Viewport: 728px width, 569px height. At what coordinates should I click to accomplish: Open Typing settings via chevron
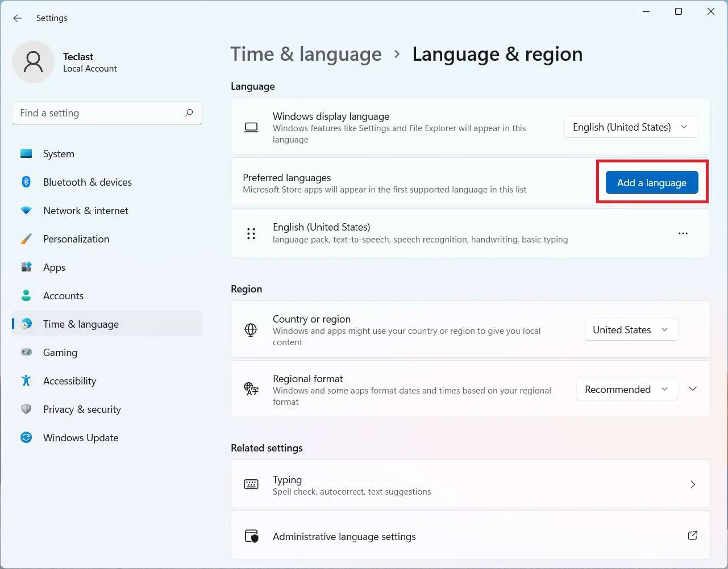[x=692, y=484]
